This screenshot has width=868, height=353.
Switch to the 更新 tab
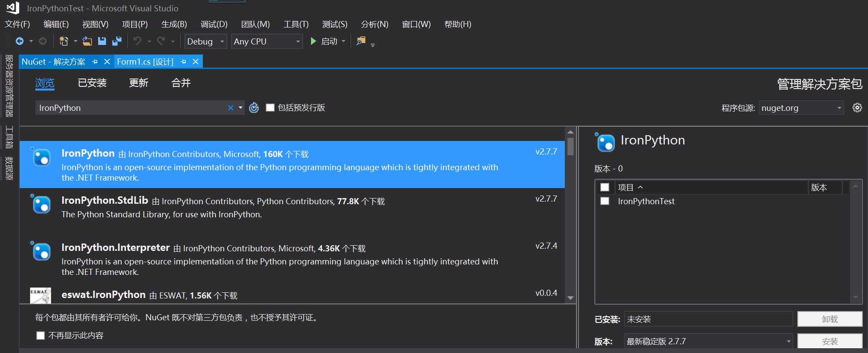click(x=139, y=83)
